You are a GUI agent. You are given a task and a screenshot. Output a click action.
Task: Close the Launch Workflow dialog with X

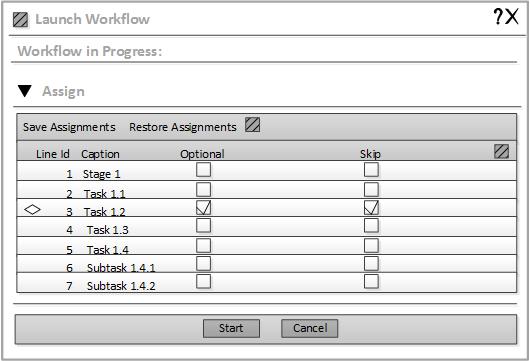pyautogui.click(x=512, y=17)
